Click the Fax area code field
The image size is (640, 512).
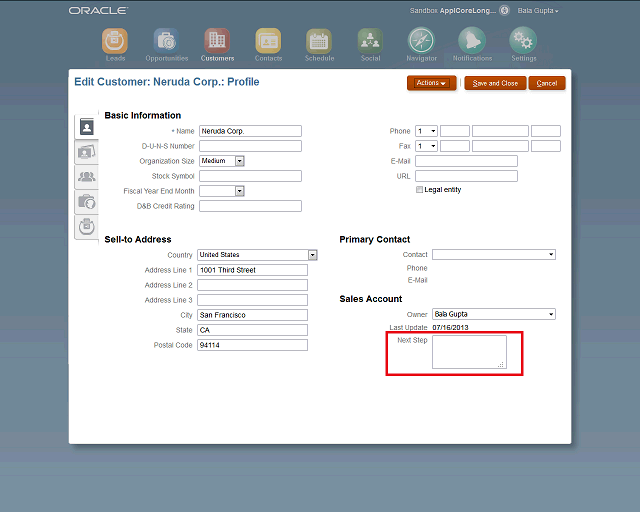point(455,146)
